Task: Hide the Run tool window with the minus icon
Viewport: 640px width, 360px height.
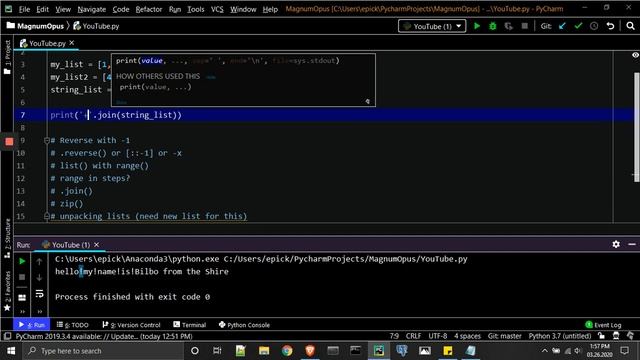Action: point(632,244)
